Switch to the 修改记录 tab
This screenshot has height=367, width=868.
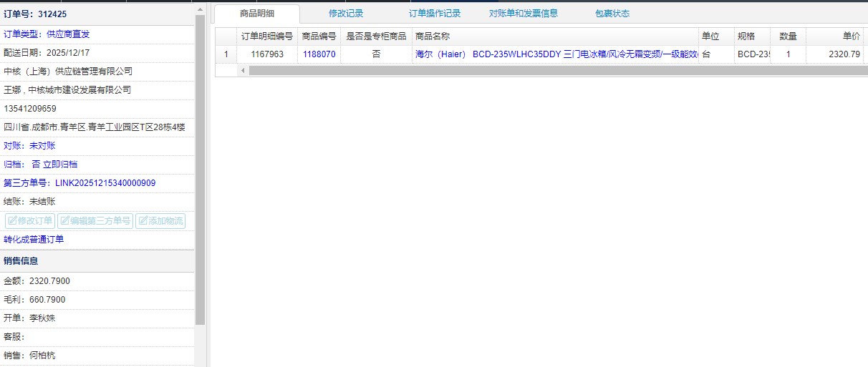click(346, 14)
